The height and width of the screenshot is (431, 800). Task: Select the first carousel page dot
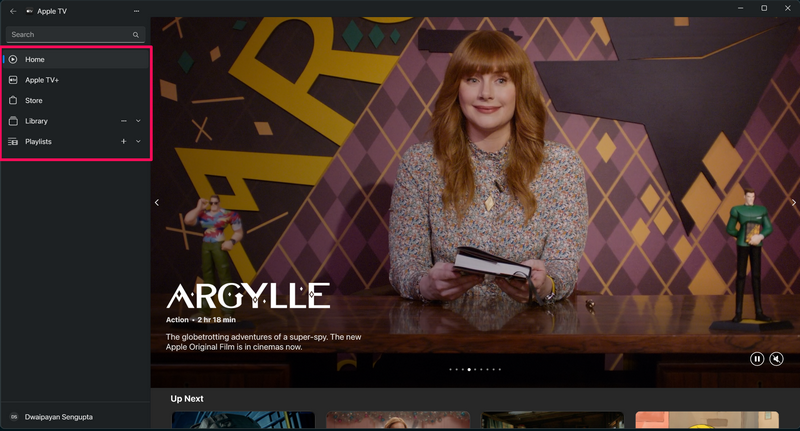pos(451,369)
